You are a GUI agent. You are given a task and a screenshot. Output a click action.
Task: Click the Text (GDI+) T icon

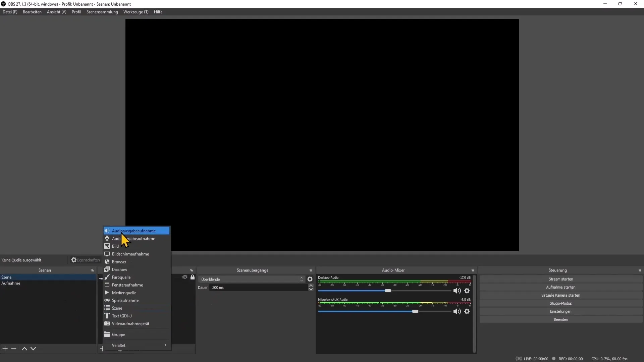[x=107, y=316]
